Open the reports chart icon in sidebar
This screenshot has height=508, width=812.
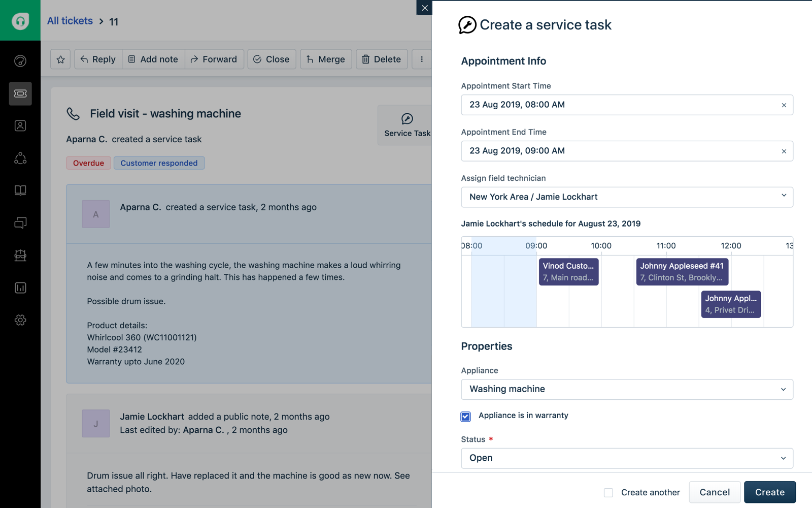pyautogui.click(x=20, y=288)
